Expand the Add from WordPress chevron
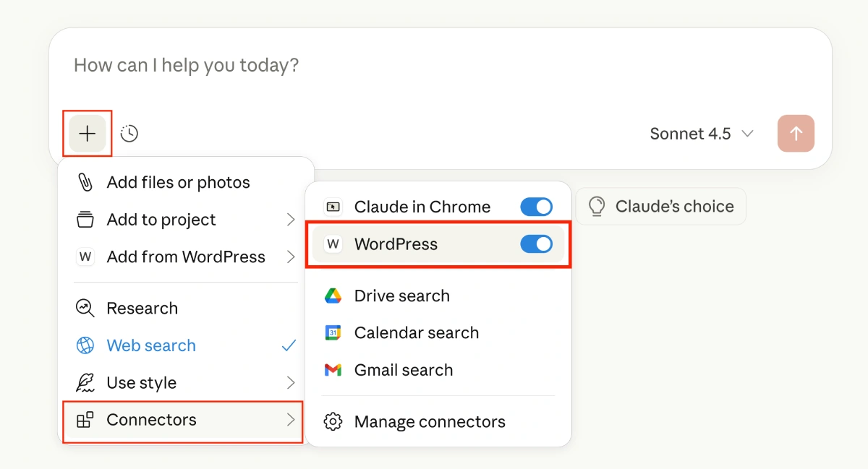 tap(290, 257)
